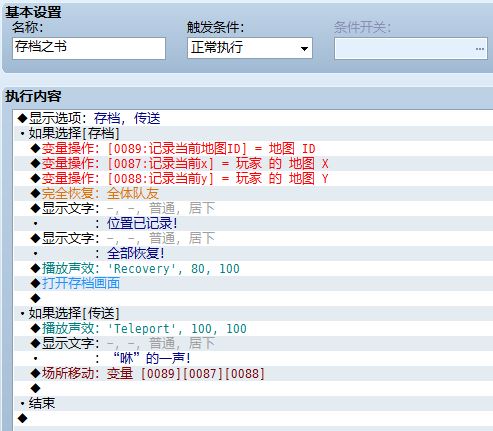
Task: Select the variable line 0087:记录当前x
Action: coord(253,163)
